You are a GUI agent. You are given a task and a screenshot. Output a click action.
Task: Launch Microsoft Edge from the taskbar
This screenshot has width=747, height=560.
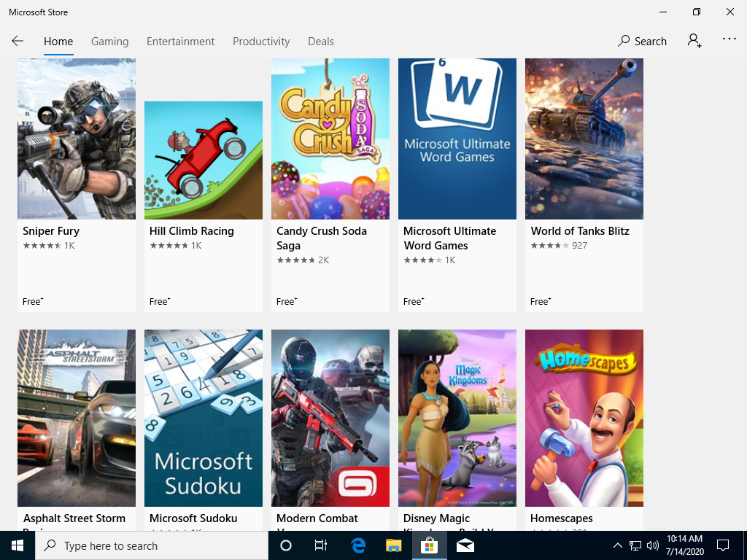pyautogui.click(x=358, y=545)
